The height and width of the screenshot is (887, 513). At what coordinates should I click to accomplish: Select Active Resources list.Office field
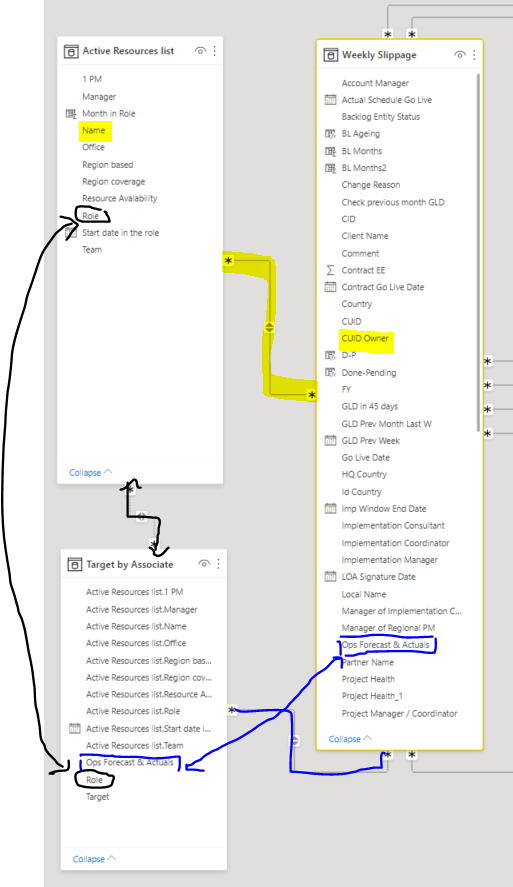click(136, 643)
